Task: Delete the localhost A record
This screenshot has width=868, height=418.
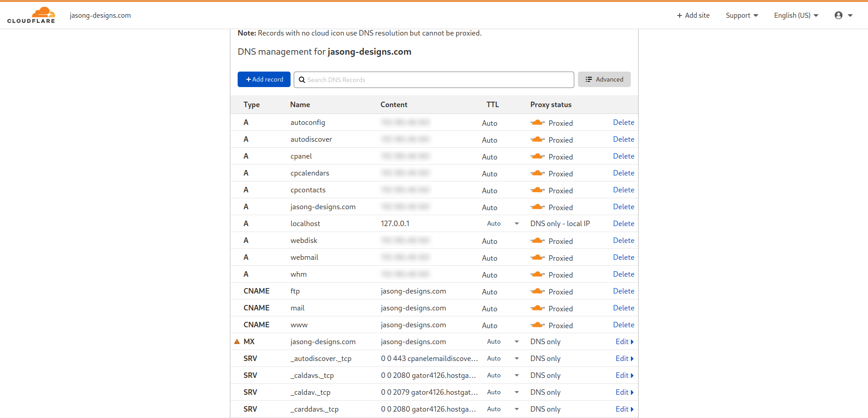Action: [x=624, y=223]
